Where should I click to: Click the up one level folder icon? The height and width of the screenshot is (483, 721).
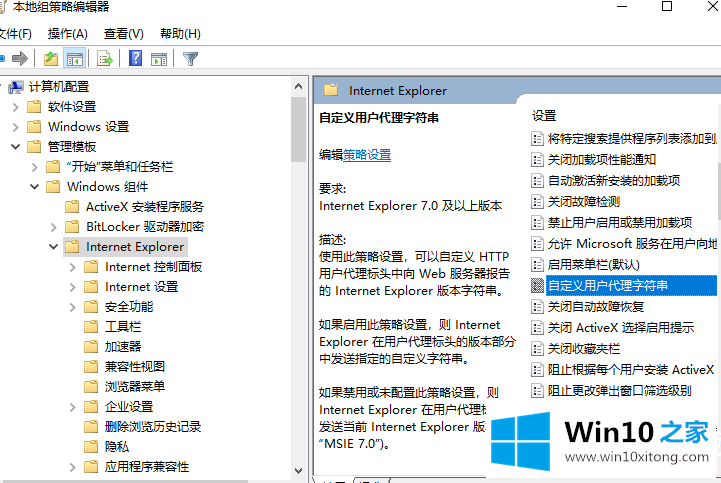point(51,58)
